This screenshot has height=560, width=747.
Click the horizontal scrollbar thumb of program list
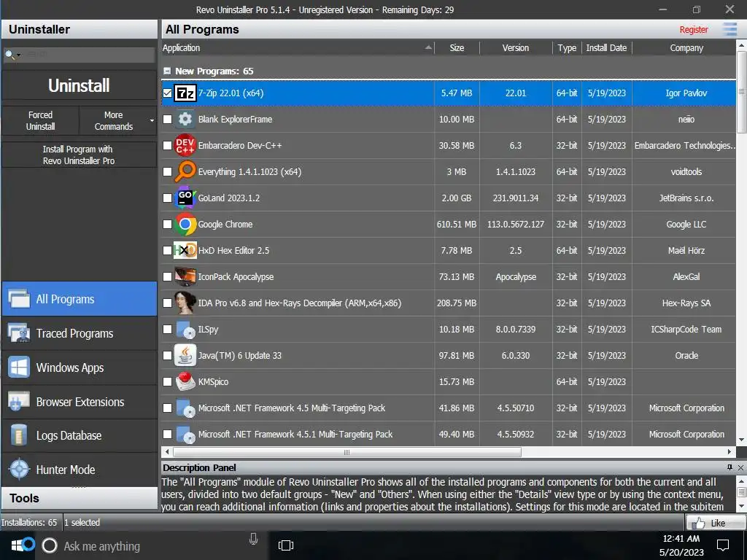347,452
